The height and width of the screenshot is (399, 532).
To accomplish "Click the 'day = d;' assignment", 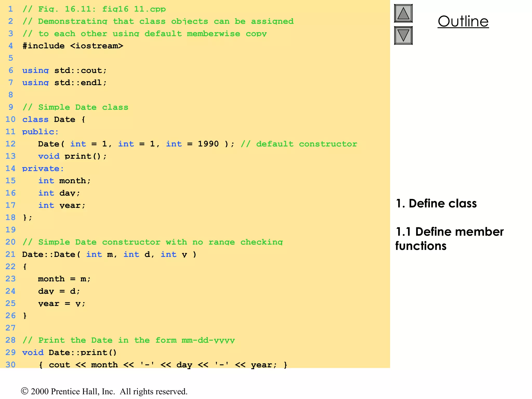I will tap(59, 291).
